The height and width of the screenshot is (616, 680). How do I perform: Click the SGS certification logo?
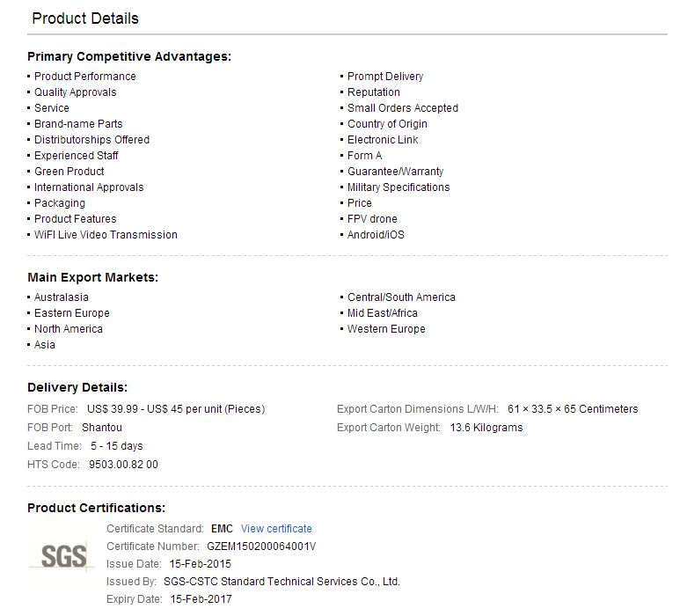pyautogui.click(x=62, y=556)
